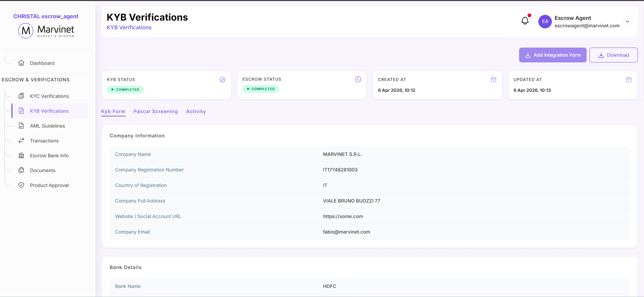The image size is (644, 297).
Task: Open AML Guidelines in the sidebar
Action: pyautogui.click(x=47, y=126)
